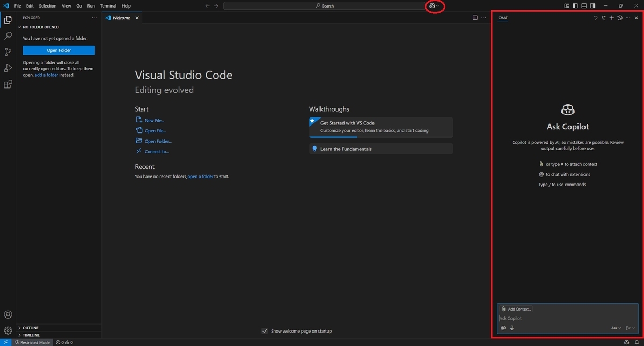
Task: Show chat history in the Copilot panel
Action: [620, 18]
